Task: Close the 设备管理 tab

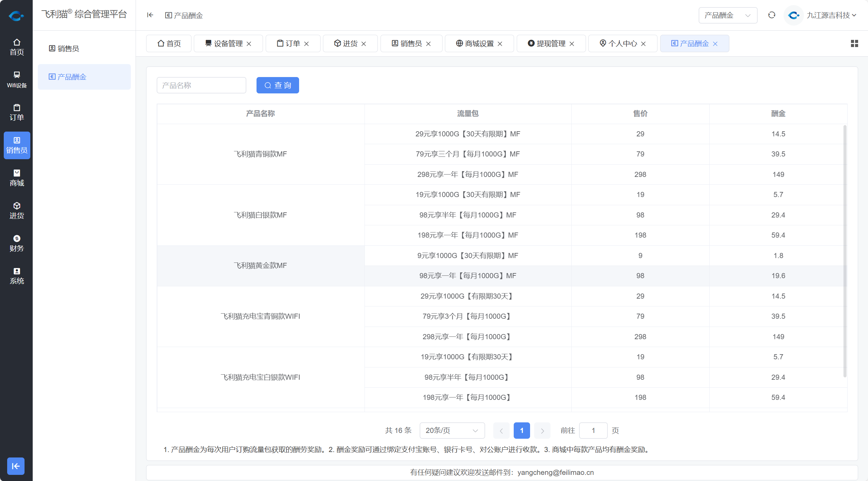Action: click(x=249, y=44)
